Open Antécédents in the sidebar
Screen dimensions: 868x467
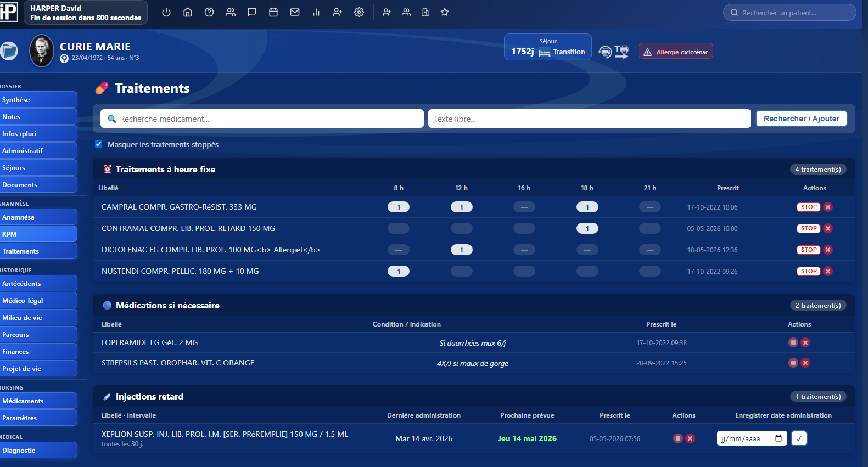pyautogui.click(x=38, y=284)
